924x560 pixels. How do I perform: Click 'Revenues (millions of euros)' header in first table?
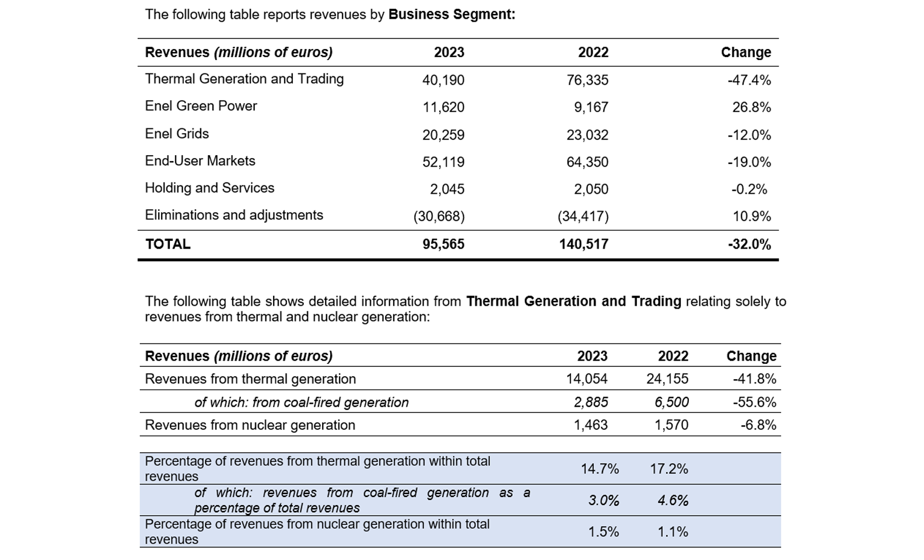point(239,52)
